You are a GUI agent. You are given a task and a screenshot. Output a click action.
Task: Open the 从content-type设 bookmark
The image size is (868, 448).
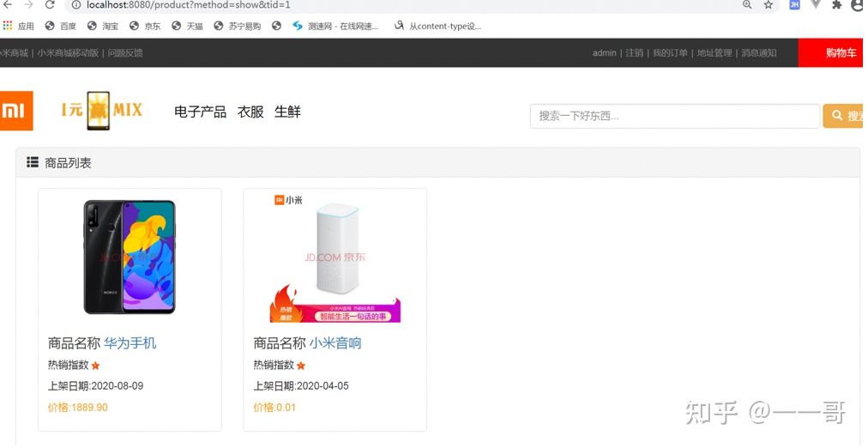click(x=438, y=26)
